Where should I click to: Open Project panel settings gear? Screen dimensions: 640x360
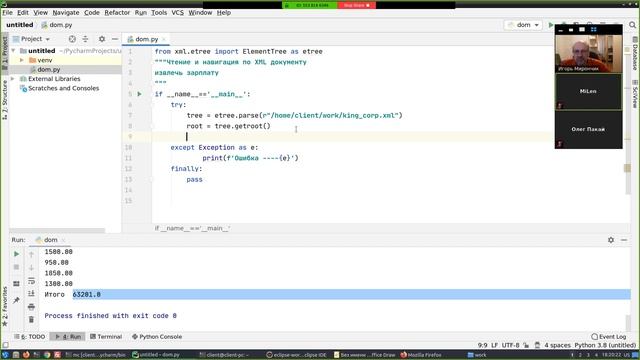tap(102, 39)
